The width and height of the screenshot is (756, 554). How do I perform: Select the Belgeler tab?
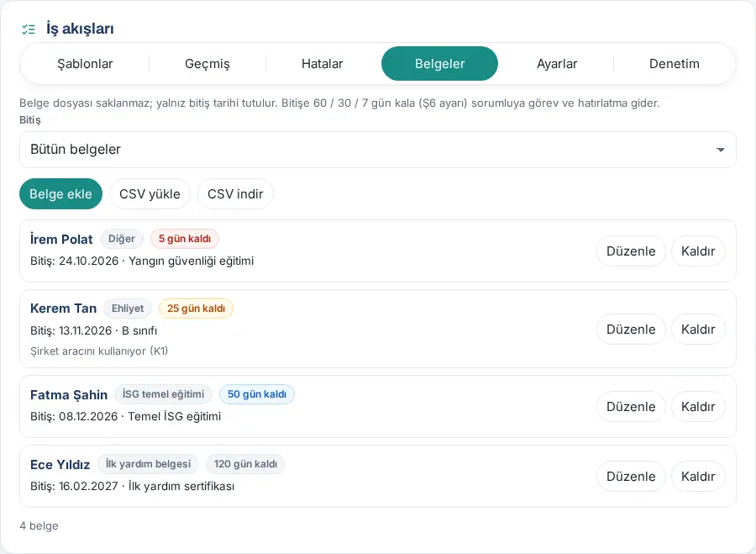pyautogui.click(x=439, y=64)
